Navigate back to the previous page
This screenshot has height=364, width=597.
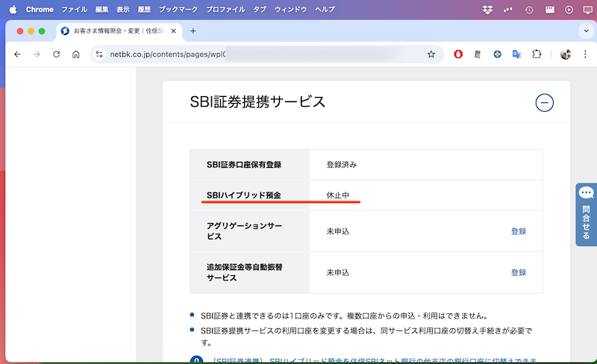tap(17, 54)
